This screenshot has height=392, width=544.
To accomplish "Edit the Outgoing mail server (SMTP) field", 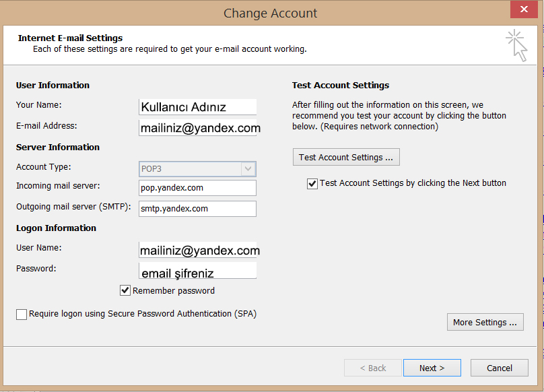I will (x=197, y=209).
